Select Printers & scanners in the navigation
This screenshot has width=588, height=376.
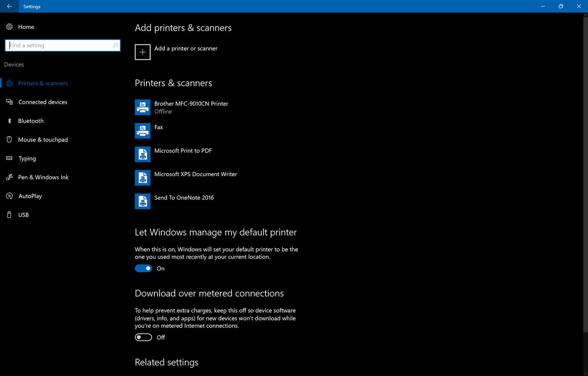pyautogui.click(x=43, y=83)
